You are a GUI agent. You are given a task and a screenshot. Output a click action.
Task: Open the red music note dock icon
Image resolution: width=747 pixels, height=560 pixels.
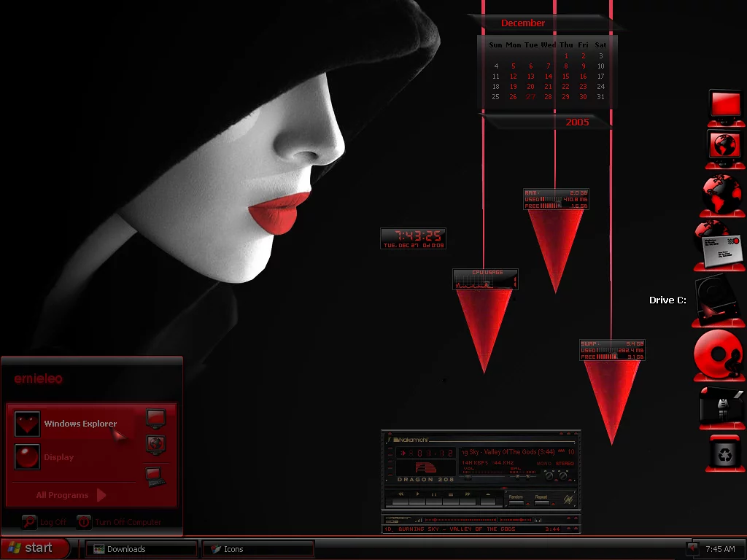(x=719, y=354)
